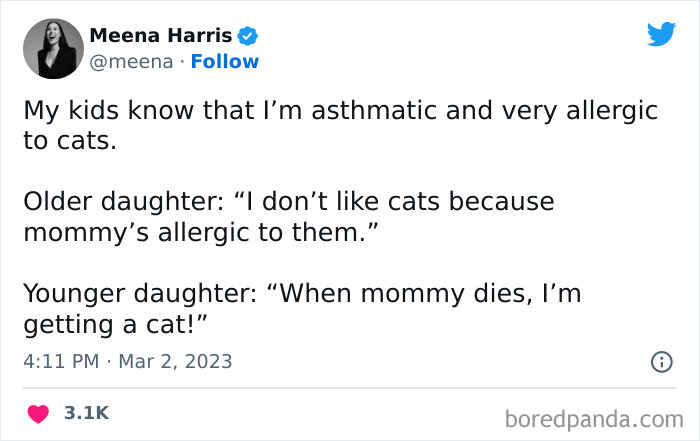This screenshot has height=441, width=700.
Task: Open Meena Harris's profile photo
Action: click(48, 49)
